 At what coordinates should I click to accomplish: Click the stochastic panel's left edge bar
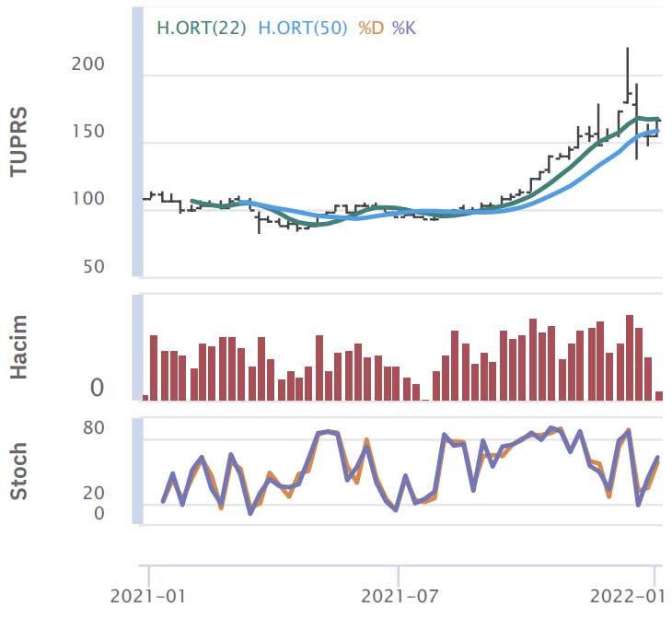(137, 472)
